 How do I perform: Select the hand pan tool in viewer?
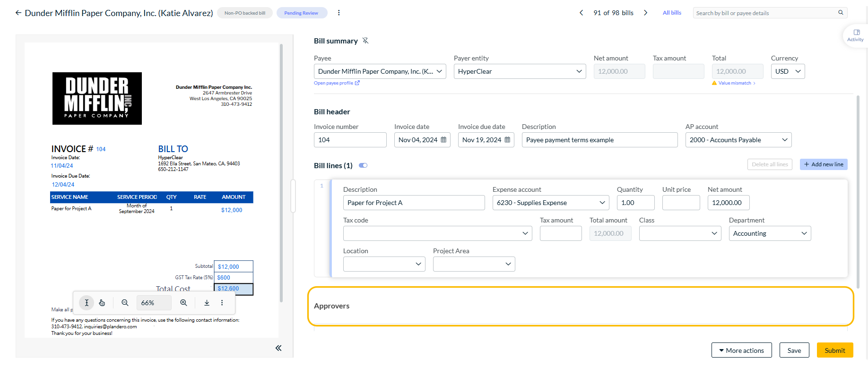pyautogui.click(x=102, y=303)
